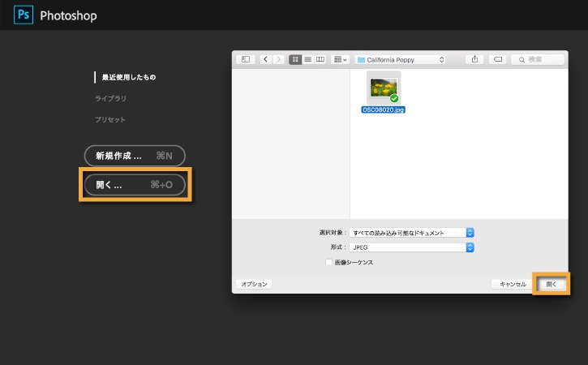
Task: Select the 最近使用したもの tab
Action: click(x=129, y=77)
